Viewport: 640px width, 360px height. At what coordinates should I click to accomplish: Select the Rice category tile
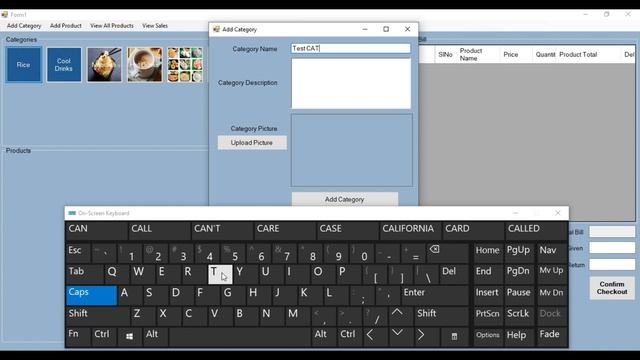coord(23,65)
